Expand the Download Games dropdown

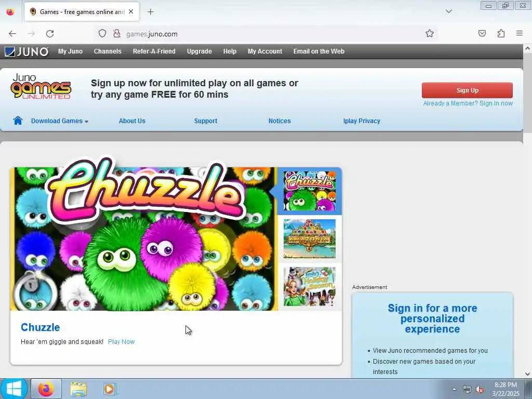(60, 121)
